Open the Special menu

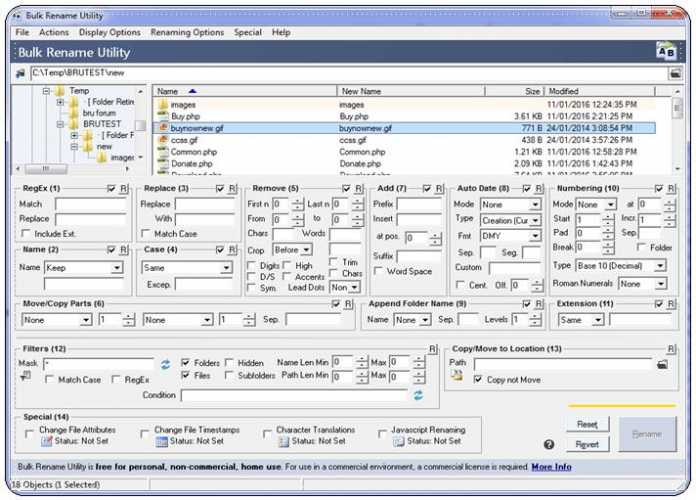(248, 32)
